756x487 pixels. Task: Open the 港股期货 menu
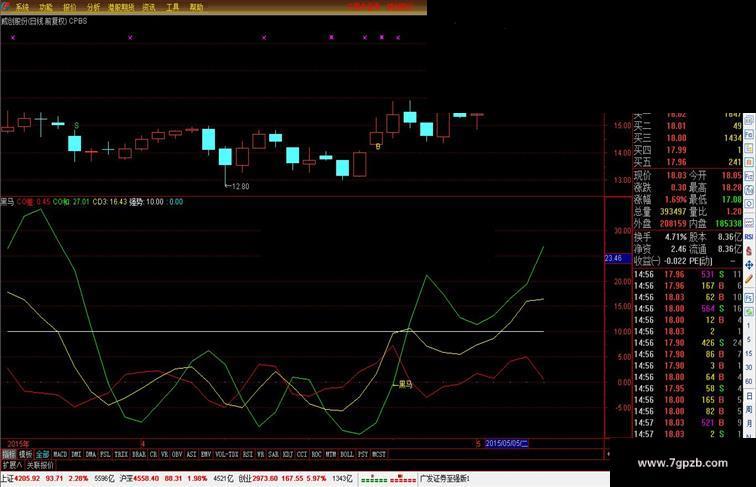(x=121, y=7)
